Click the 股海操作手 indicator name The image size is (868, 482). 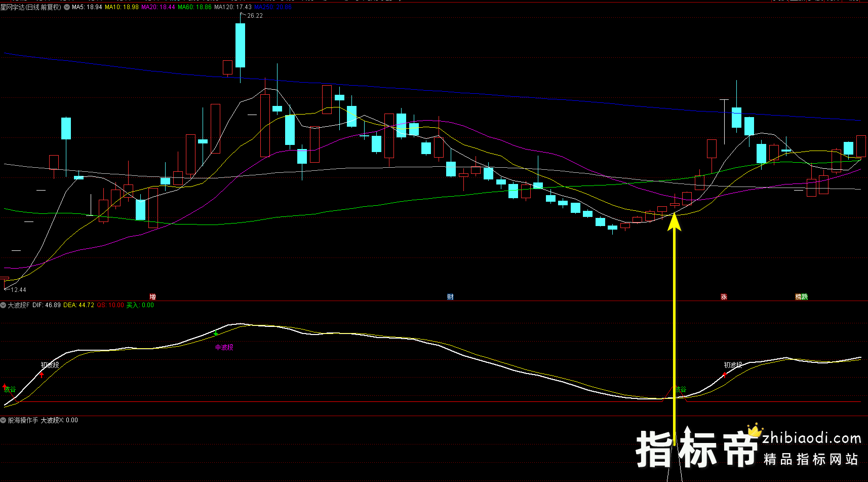pyautogui.click(x=23, y=420)
